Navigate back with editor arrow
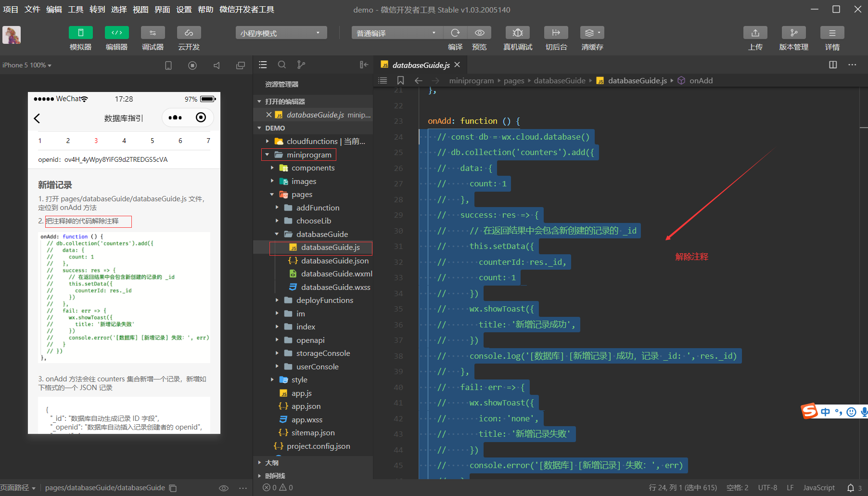The image size is (868, 496). 419,80
